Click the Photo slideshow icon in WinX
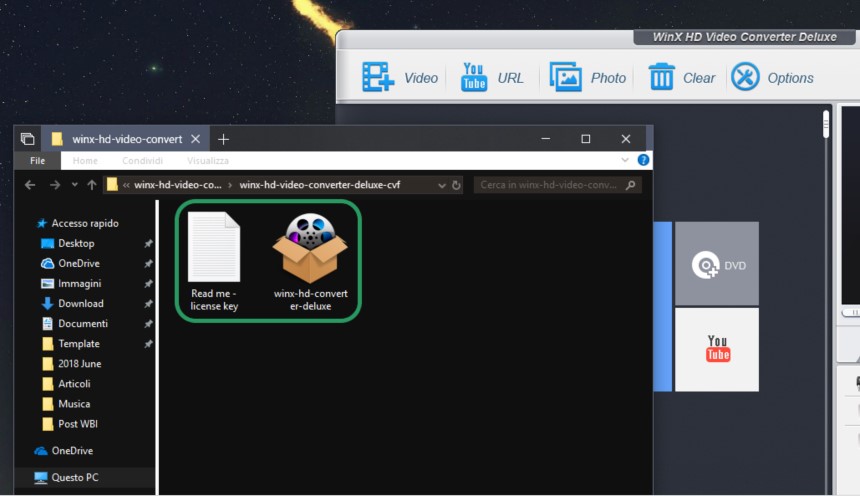 565,77
